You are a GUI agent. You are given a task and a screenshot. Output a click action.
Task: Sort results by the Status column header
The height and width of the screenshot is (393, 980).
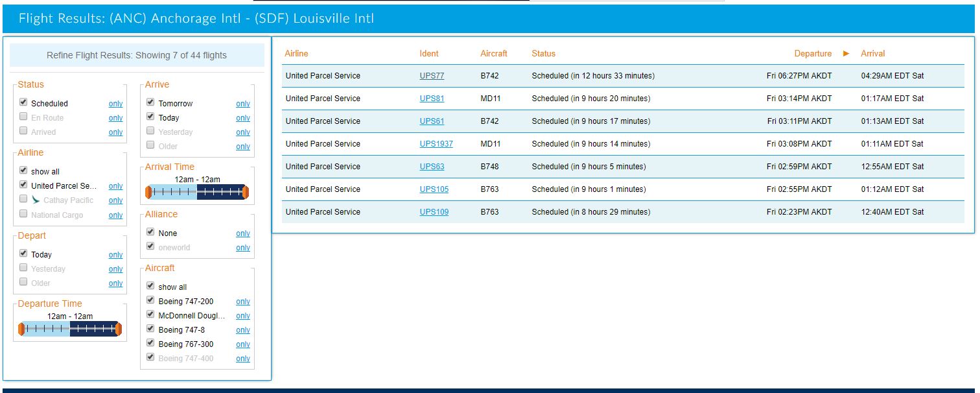pyautogui.click(x=543, y=53)
